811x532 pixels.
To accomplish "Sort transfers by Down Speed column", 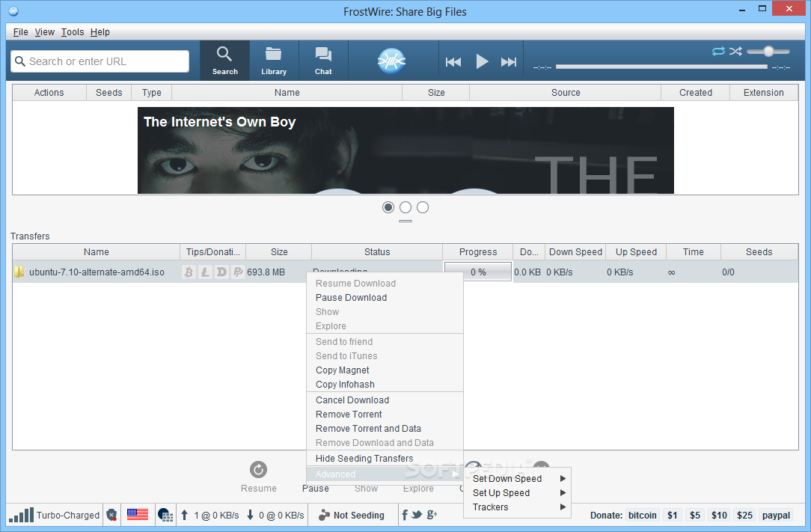I will click(575, 252).
